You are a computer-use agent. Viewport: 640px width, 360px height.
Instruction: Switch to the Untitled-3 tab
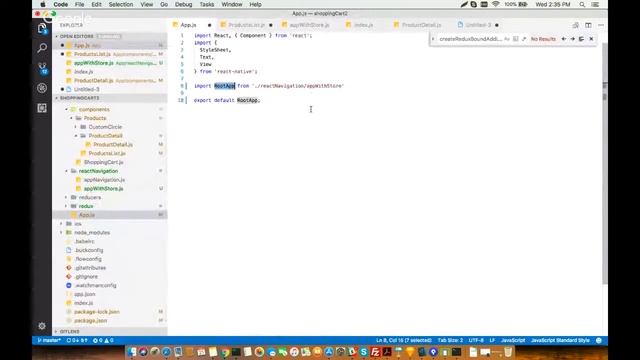[x=478, y=25]
